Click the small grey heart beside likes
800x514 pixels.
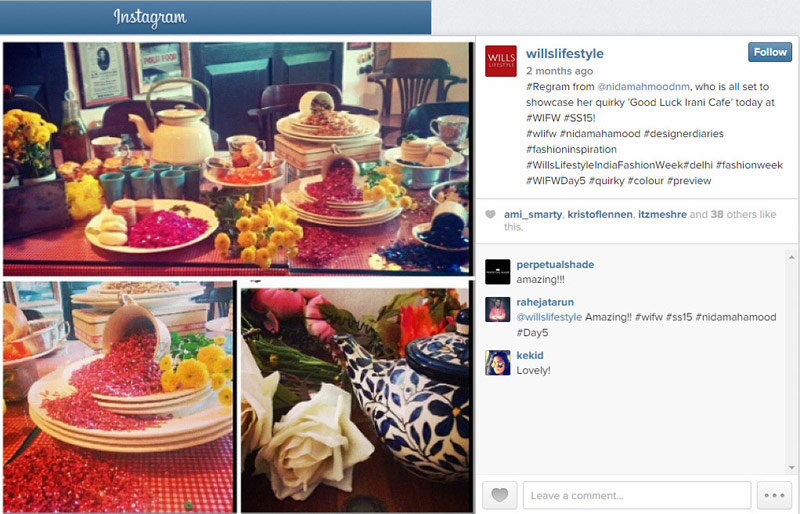pos(490,214)
